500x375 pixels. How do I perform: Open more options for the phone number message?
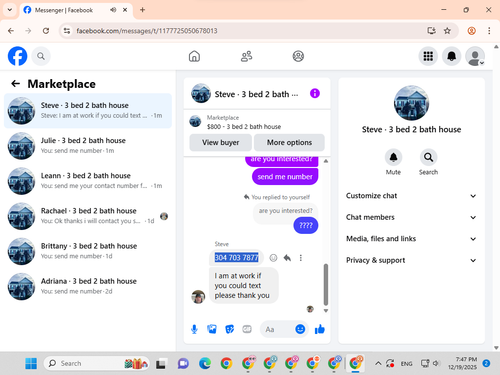[x=301, y=258]
